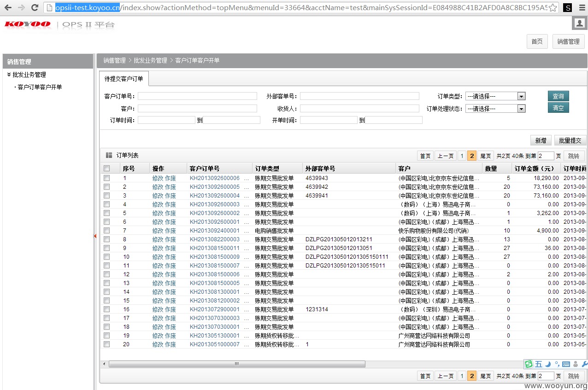Image resolution: width=588 pixels, height=390 pixels.
Task: Click the 订单时间 start date field
Action: [166, 120]
